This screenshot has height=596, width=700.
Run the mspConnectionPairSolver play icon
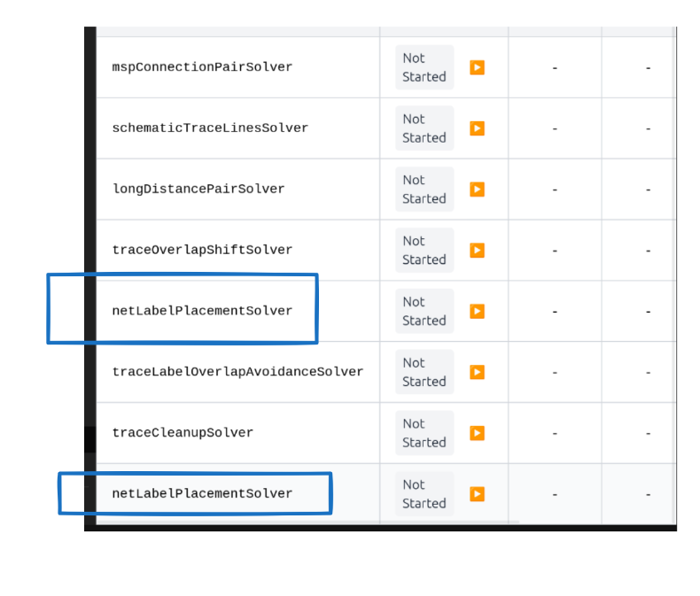[477, 67]
